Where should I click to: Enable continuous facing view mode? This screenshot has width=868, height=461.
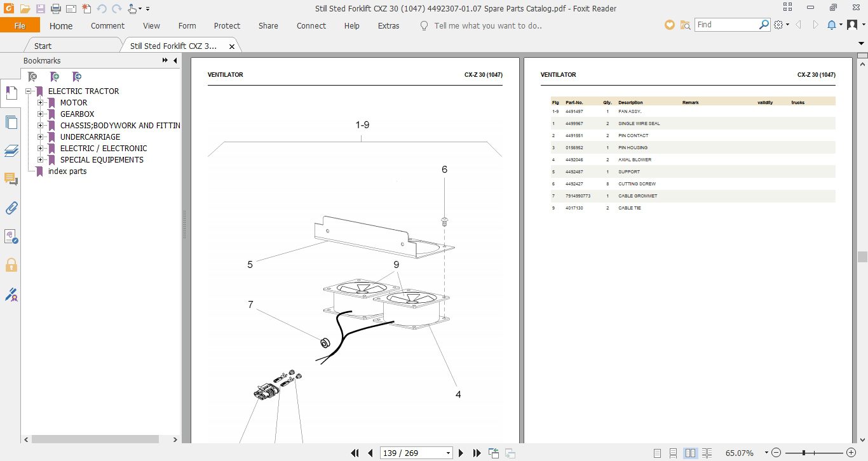pyautogui.click(x=707, y=453)
